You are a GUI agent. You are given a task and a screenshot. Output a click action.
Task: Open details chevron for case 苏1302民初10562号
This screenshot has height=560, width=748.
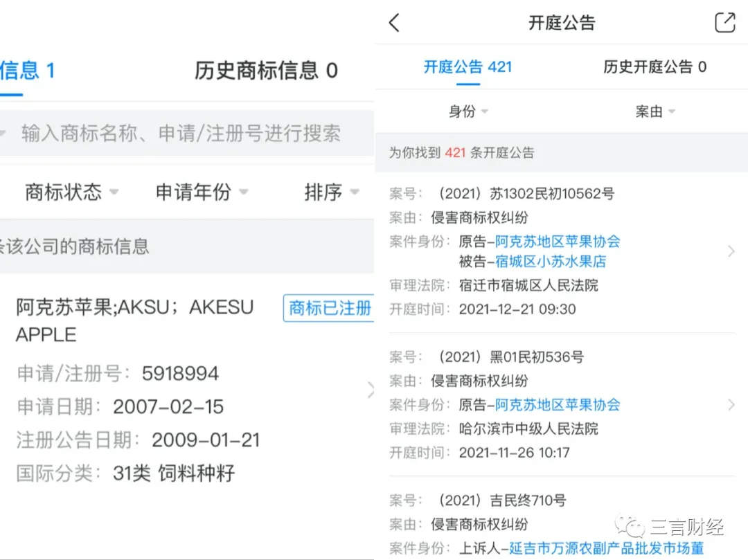tap(731, 251)
